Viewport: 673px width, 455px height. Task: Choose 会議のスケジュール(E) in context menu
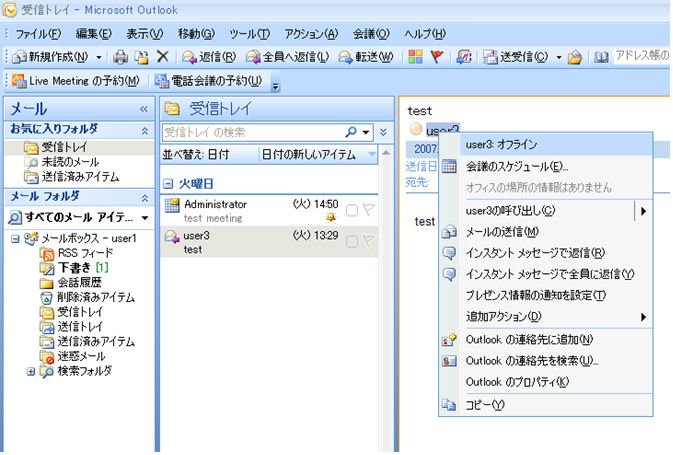(546, 167)
